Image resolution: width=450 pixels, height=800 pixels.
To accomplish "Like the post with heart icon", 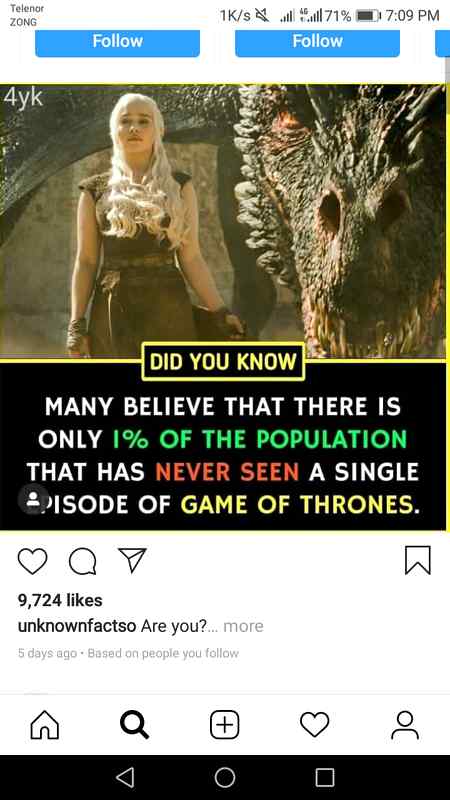I will pyautogui.click(x=33, y=561).
